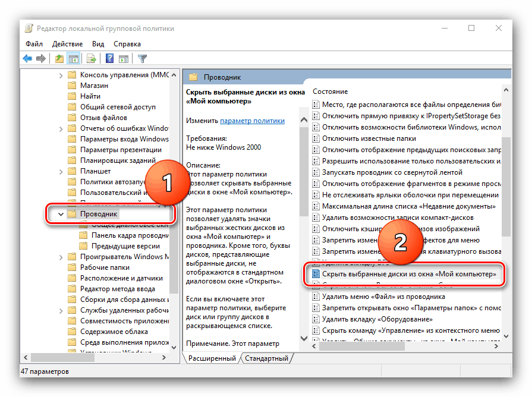Click the tree pane scroll right arrow
The image size is (532, 397).
click(164, 357)
